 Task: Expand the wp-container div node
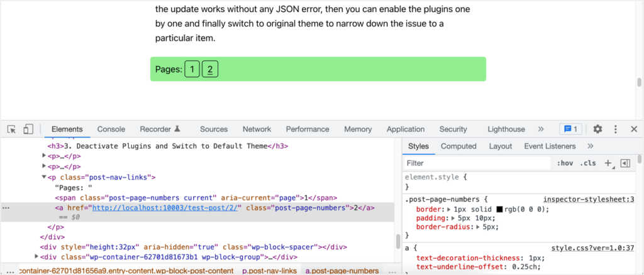[36, 257]
